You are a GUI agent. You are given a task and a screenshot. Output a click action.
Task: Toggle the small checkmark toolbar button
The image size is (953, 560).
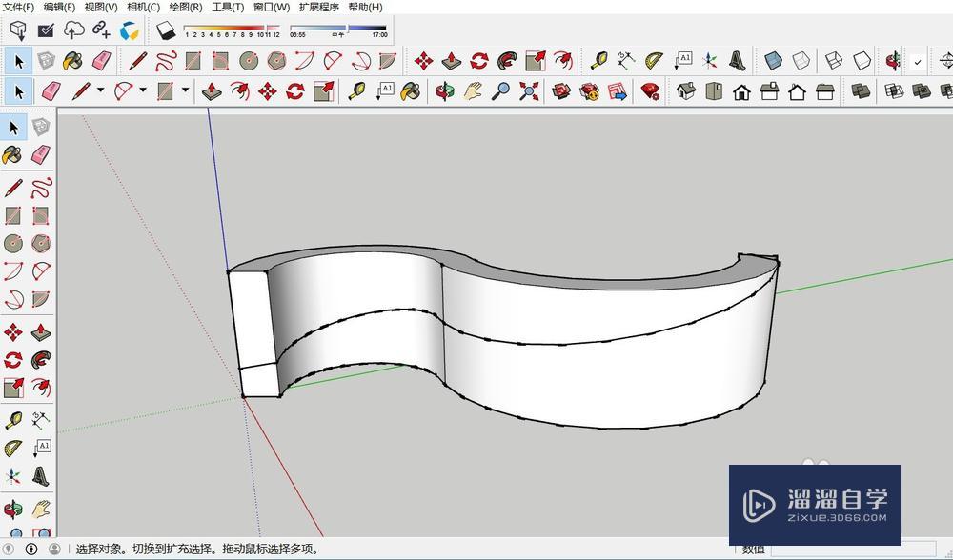pos(918,61)
